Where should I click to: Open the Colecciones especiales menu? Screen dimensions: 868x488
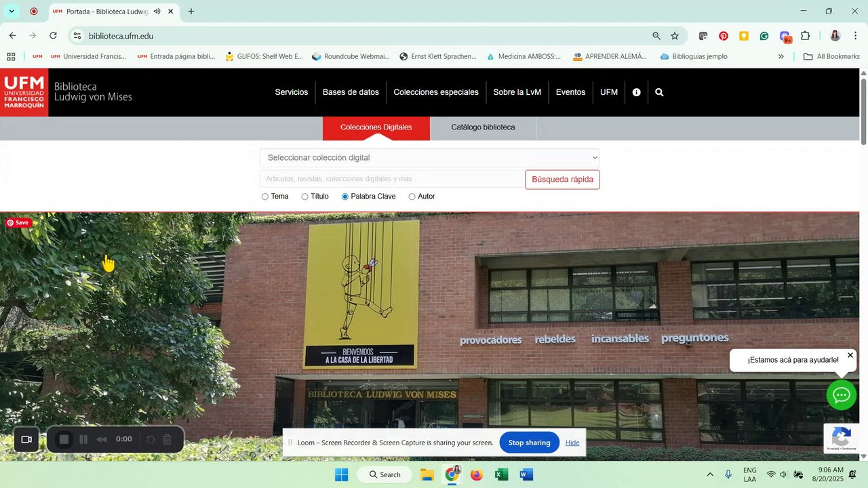pos(436,92)
